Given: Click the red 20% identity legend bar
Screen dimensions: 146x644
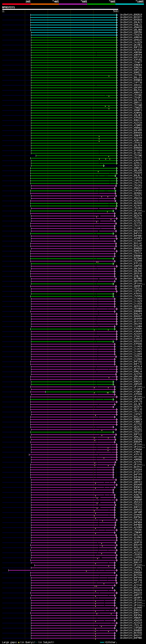Looking at the screenshot, I should [16, 4].
